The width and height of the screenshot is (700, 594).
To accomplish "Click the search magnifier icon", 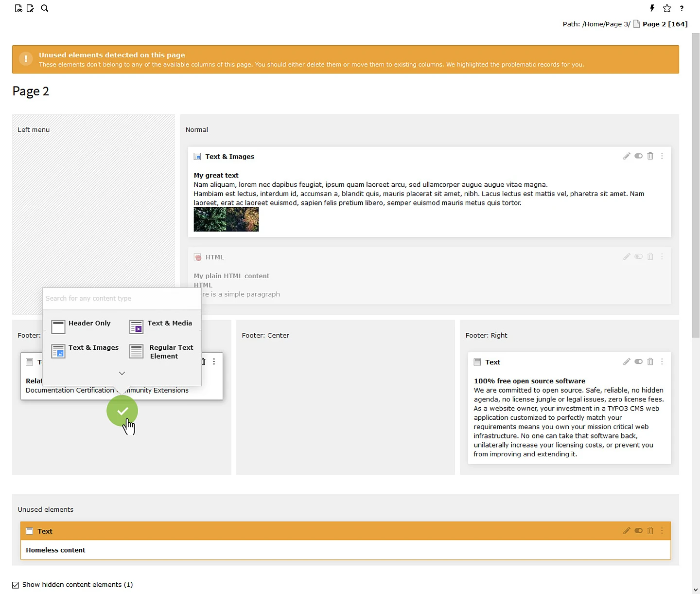I will pos(45,8).
